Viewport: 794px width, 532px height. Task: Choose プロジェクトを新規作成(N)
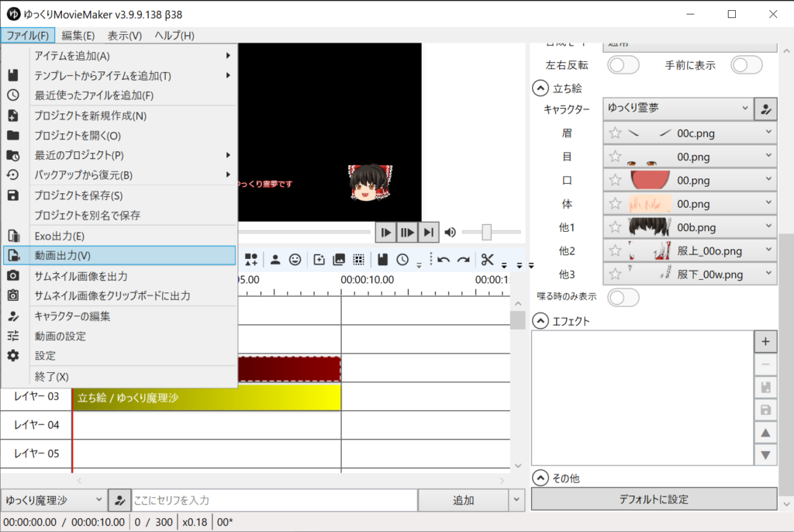[119, 116]
